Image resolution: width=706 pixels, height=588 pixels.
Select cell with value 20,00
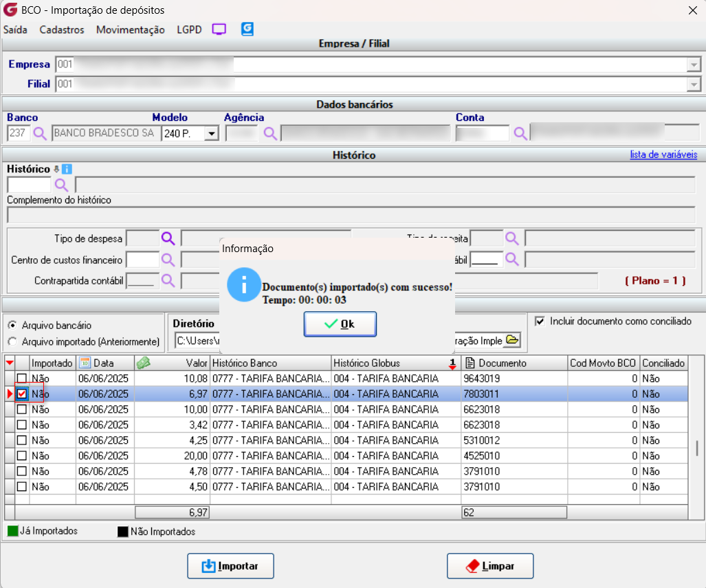pyautogui.click(x=172, y=455)
